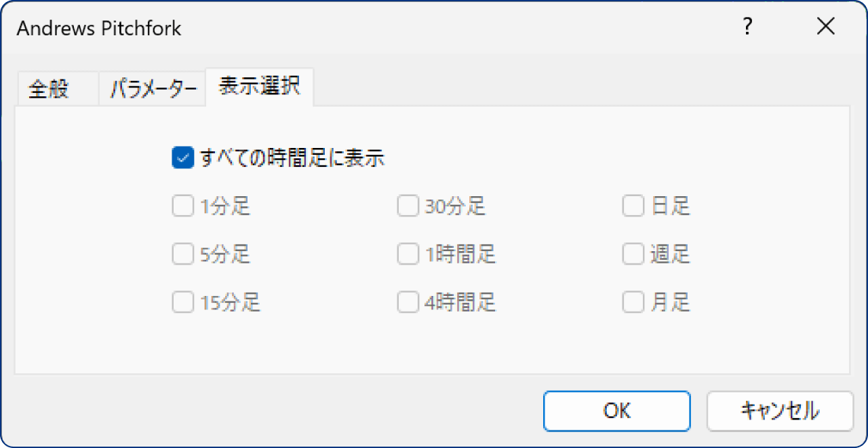Select the 表示選択 tab
The image size is (868, 448).
point(260,88)
